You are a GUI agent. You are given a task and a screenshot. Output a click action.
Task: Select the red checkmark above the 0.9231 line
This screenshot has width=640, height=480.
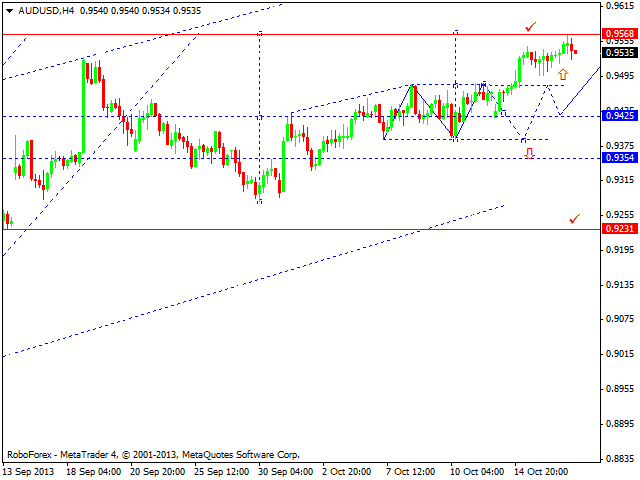click(574, 218)
